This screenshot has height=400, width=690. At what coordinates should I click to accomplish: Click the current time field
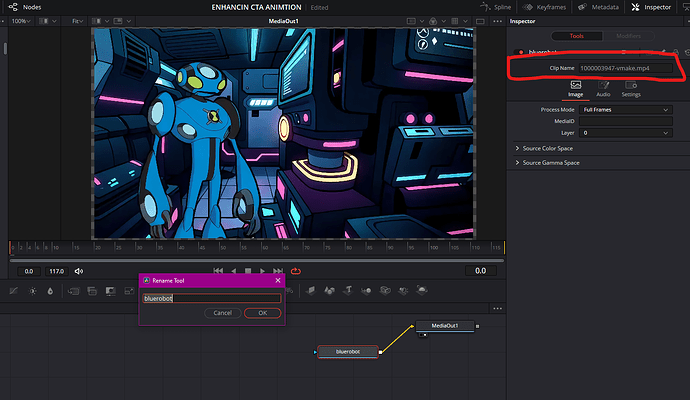[x=481, y=271]
